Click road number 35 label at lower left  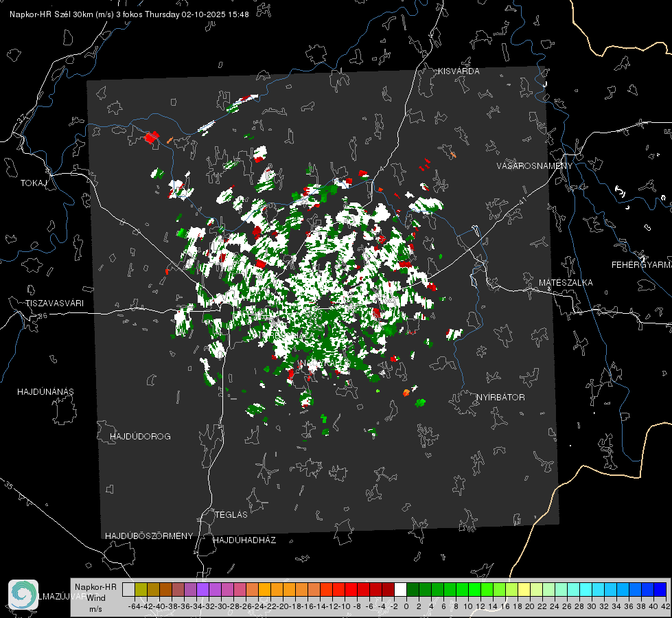tap(9, 485)
